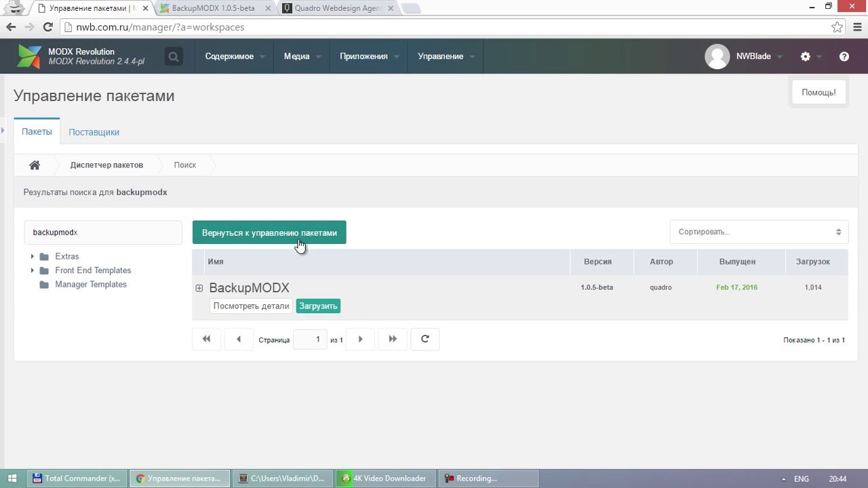Click the Помощь! button
Screen dimensions: 868x488
[818, 92]
